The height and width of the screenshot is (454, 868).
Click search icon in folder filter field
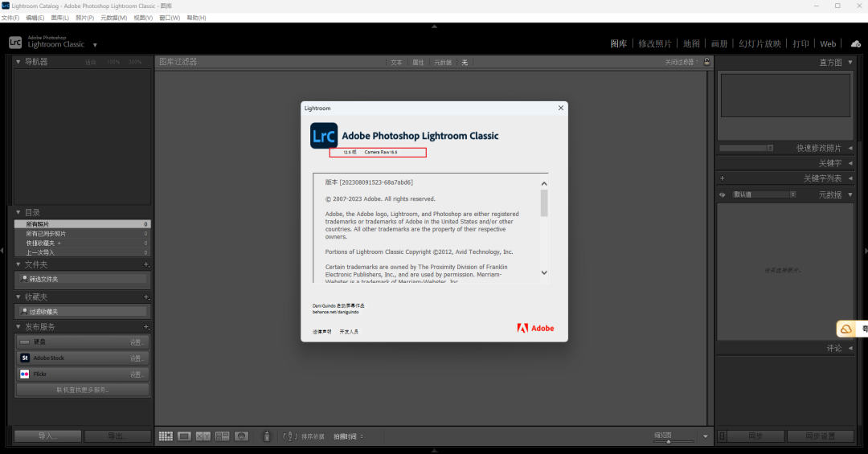coord(24,279)
